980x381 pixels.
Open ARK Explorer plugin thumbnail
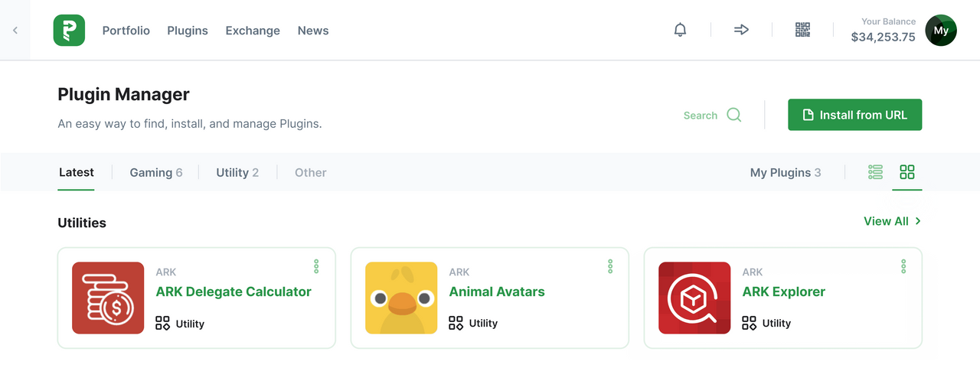click(x=694, y=298)
